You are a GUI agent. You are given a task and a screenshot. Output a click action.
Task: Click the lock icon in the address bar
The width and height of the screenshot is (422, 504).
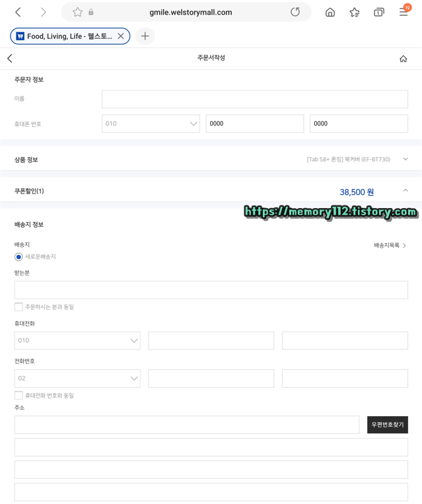coord(91,12)
